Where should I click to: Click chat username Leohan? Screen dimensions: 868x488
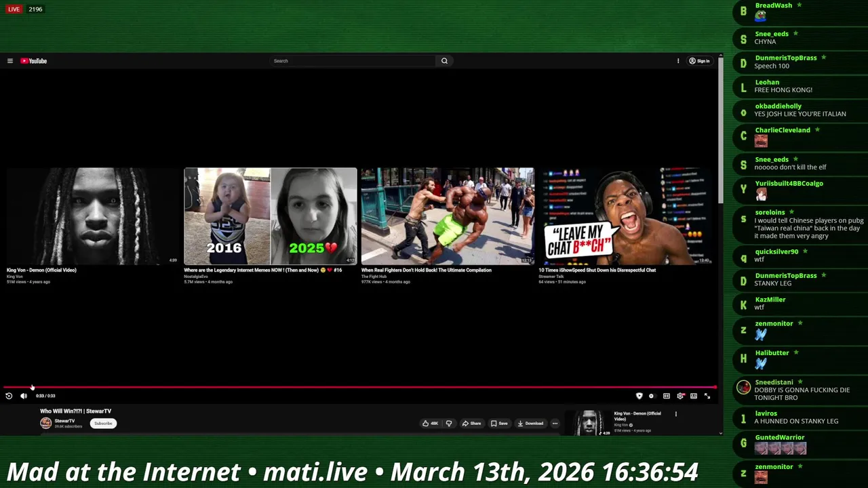tap(767, 82)
